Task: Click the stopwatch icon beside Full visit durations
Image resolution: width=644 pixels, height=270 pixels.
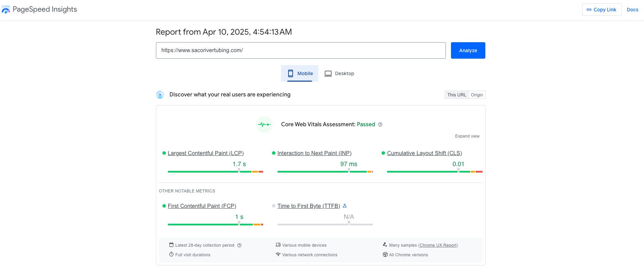Action: pyautogui.click(x=171, y=254)
